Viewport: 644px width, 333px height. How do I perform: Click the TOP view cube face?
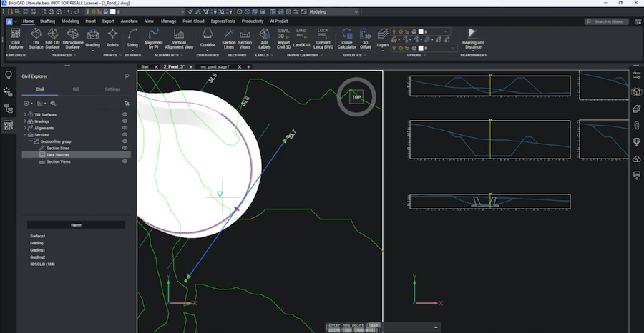[x=356, y=97]
